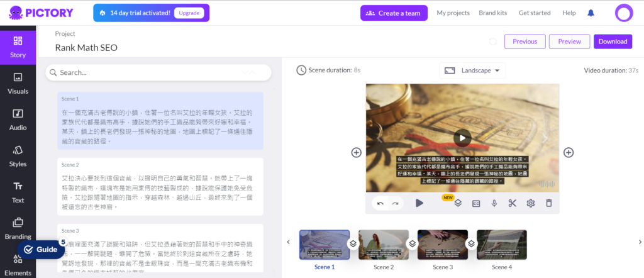Toggle closed captions CC icon
The image size is (644, 278).
[x=476, y=203]
